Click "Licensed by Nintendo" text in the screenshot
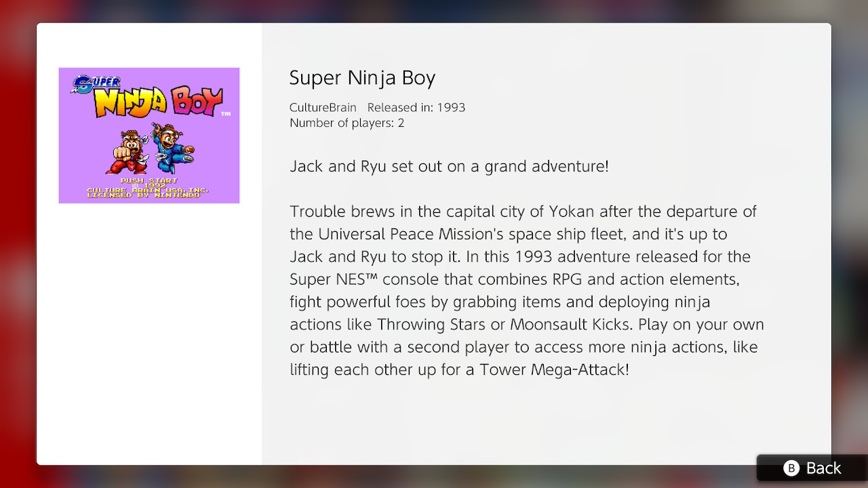 (143, 195)
